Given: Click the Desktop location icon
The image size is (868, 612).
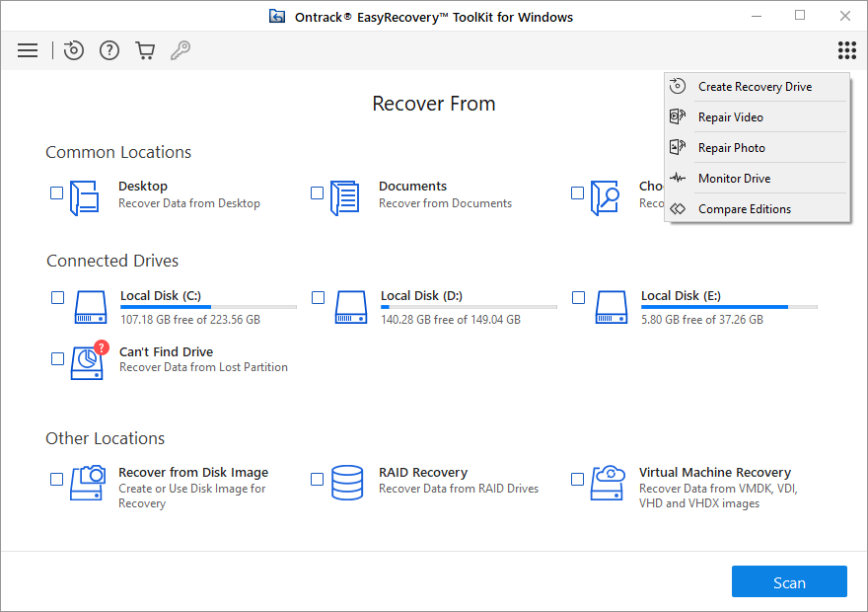Looking at the screenshot, I should tap(85, 197).
